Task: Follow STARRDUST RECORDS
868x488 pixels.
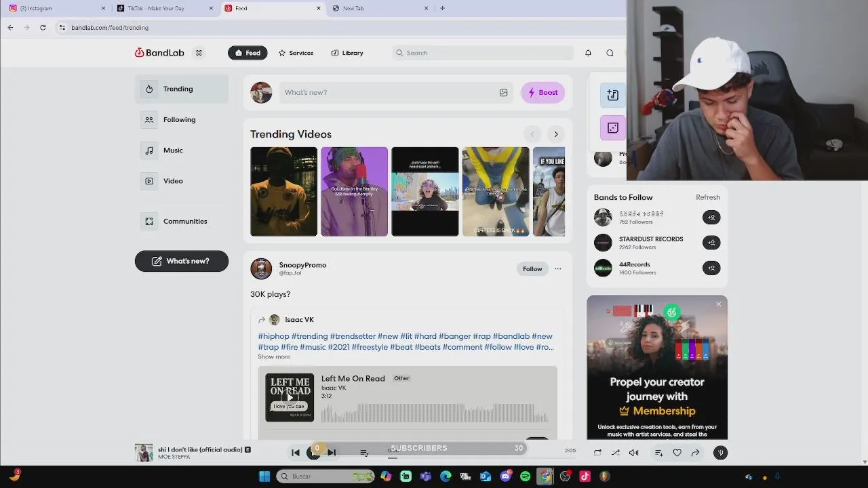Action: [711, 243]
